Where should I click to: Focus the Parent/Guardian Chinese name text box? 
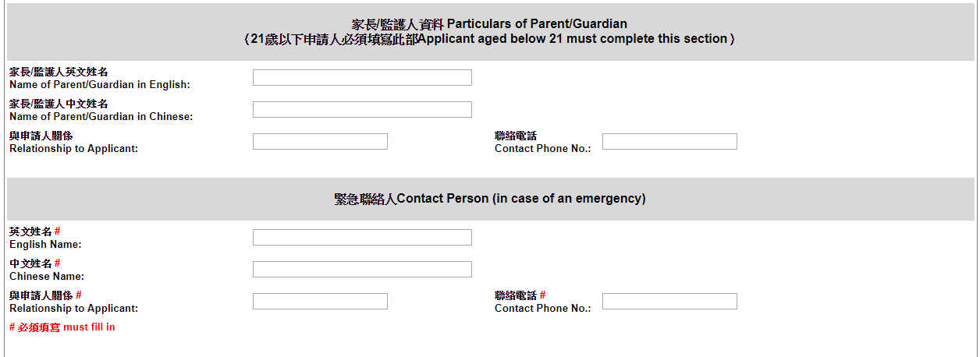[362, 110]
